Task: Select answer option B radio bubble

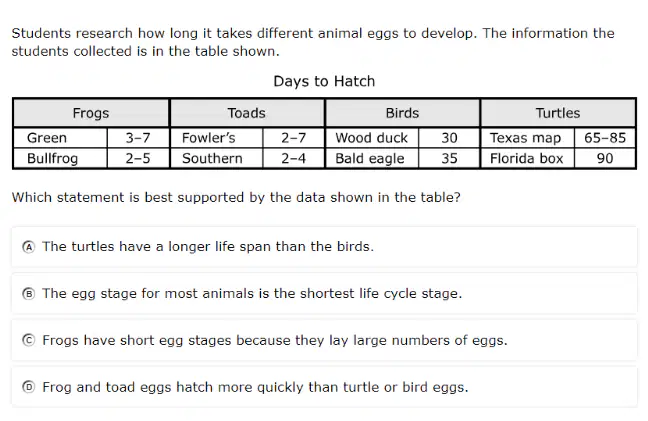Action: (x=29, y=293)
